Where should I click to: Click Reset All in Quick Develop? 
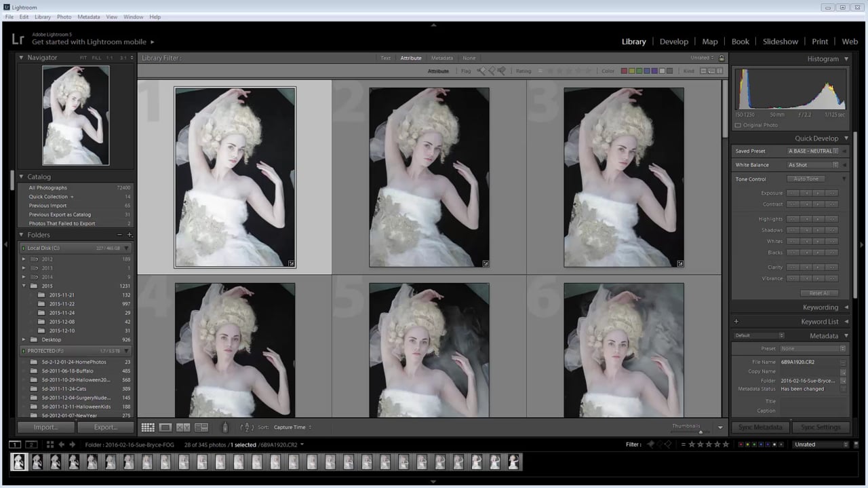pyautogui.click(x=819, y=293)
